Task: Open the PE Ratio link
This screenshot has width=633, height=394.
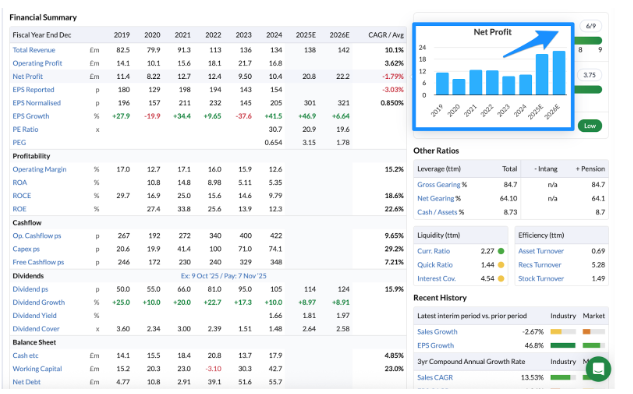Action: [25, 130]
